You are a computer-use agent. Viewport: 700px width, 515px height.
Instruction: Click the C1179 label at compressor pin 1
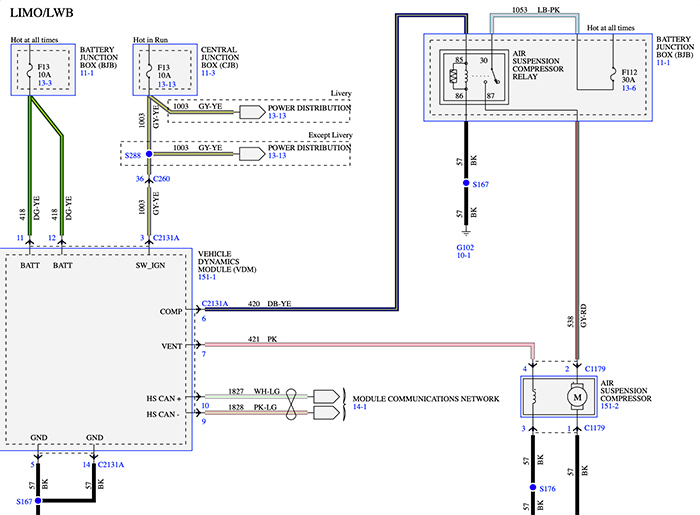(x=595, y=428)
